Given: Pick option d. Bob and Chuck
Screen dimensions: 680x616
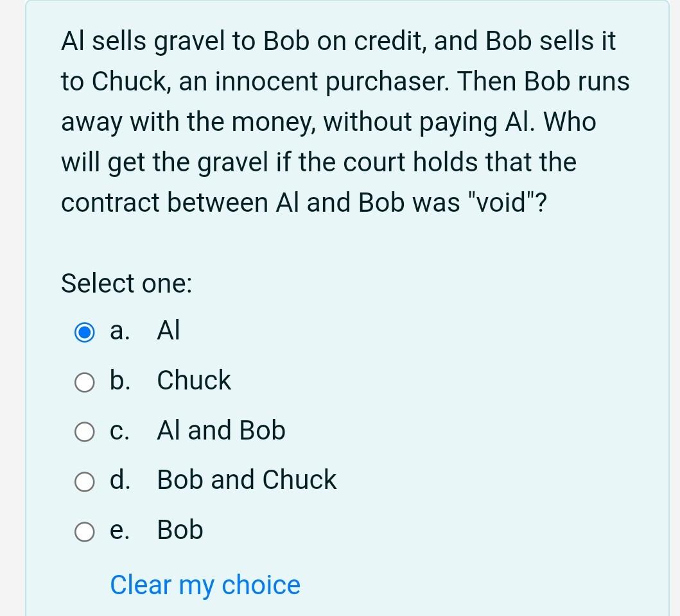Looking at the screenshot, I should 84,481.
